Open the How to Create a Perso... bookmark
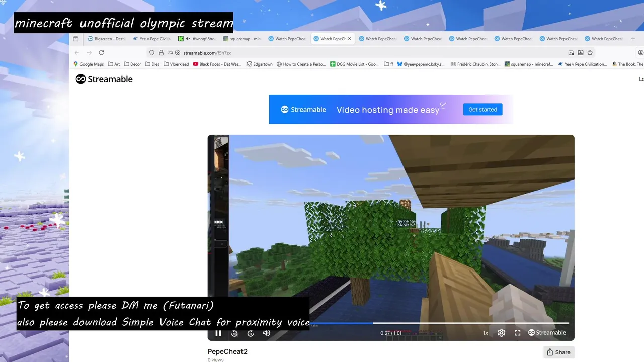The image size is (644, 362). [301, 64]
